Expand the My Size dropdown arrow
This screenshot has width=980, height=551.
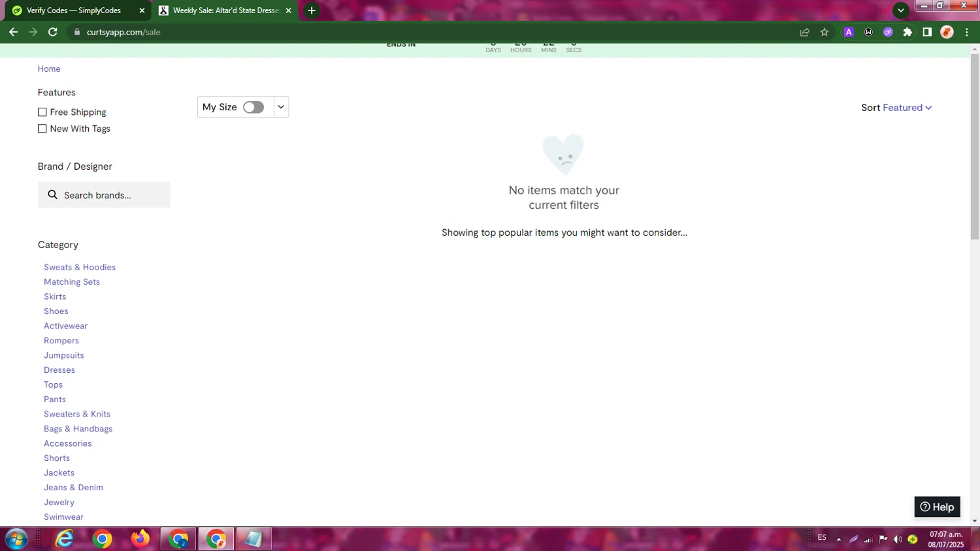[x=281, y=107]
